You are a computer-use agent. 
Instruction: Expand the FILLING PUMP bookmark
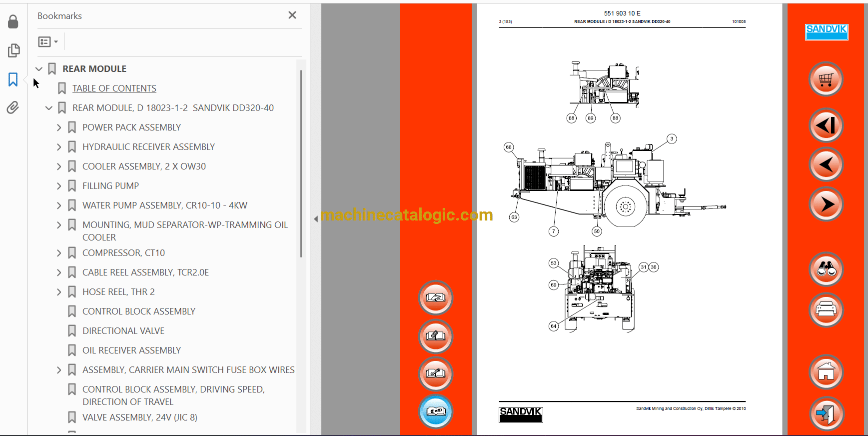point(59,186)
